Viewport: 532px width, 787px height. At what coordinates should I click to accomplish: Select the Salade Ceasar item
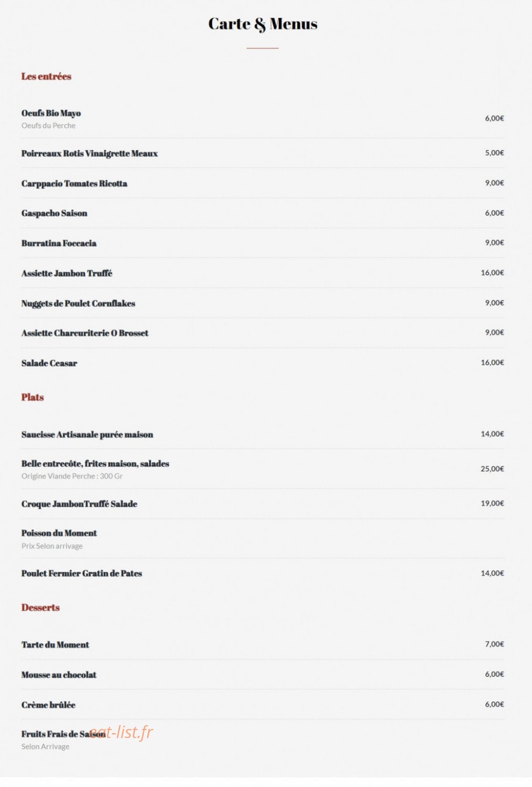coord(49,363)
